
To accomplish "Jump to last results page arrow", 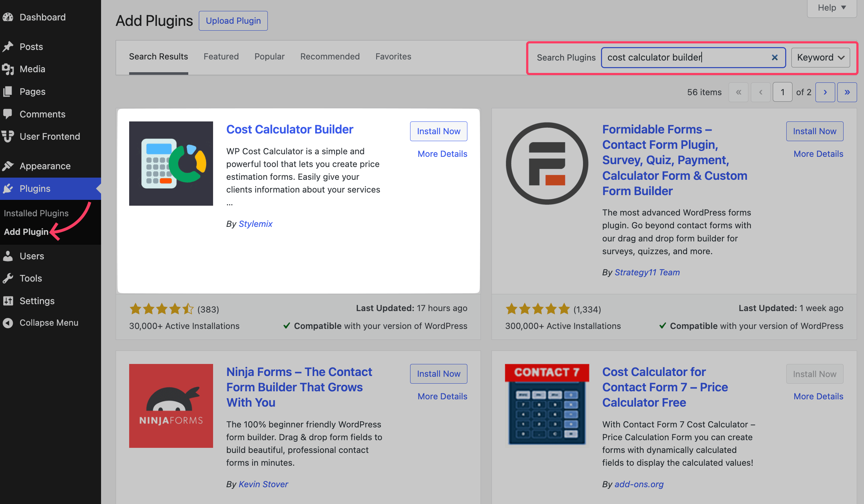I will pyautogui.click(x=847, y=92).
